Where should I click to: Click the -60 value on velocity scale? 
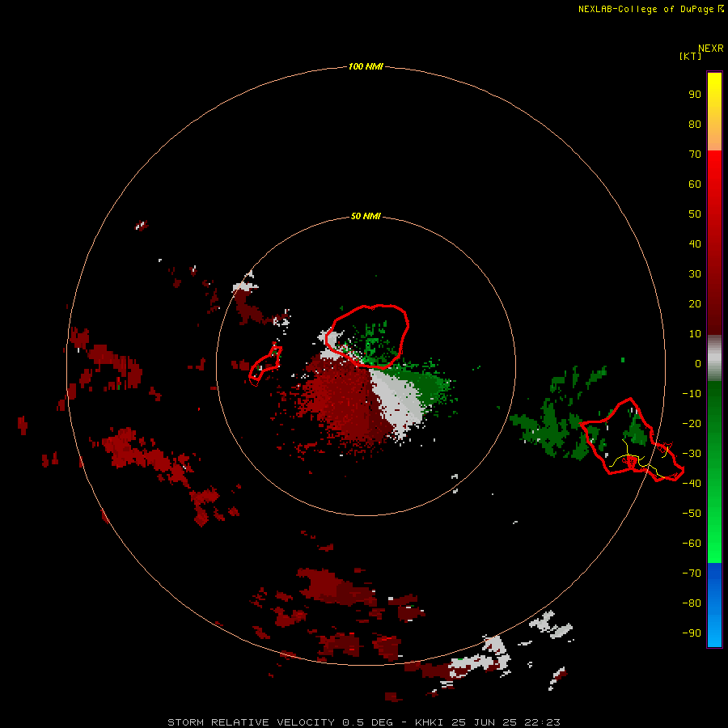692,544
